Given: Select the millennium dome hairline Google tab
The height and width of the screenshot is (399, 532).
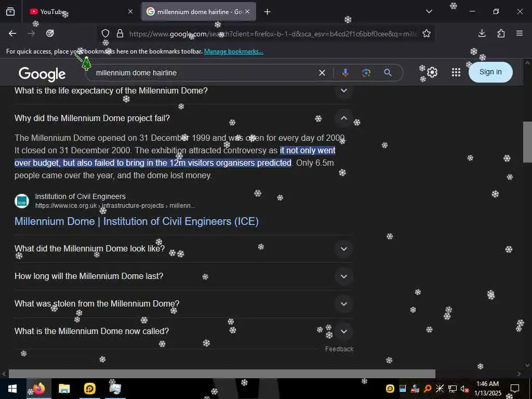Looking at the screenshot, I should 198,12.
